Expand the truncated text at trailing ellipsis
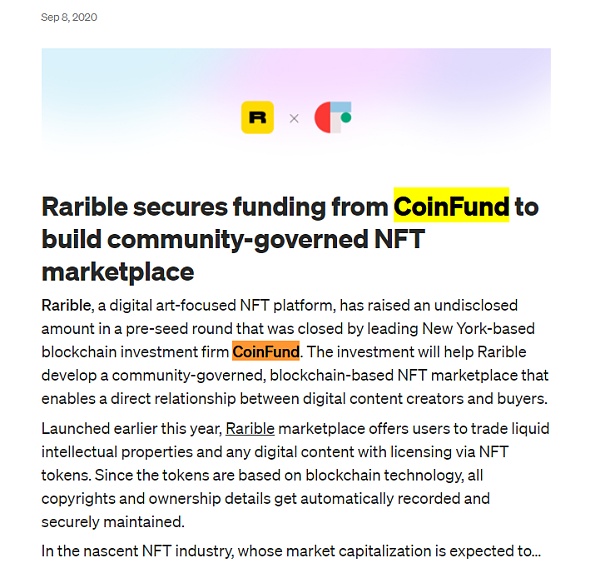The height and width of the screenshot is (573, 600). 536,552
